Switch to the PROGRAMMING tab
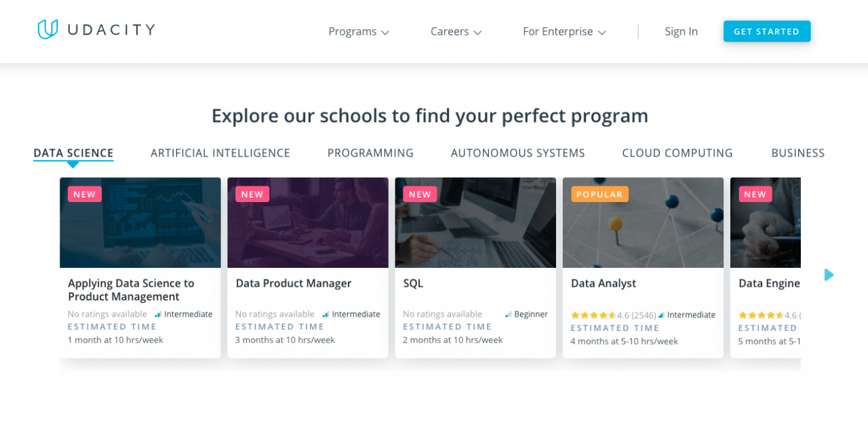 [x=370, y=153]
